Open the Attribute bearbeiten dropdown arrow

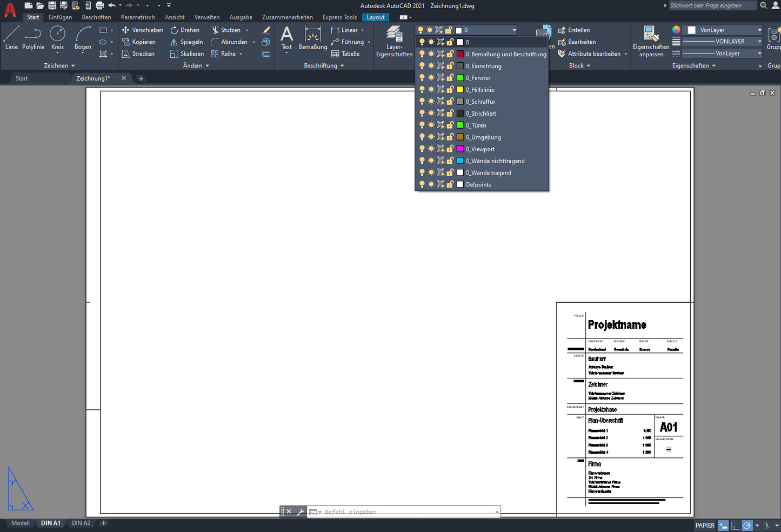click(x=626, y=54)
